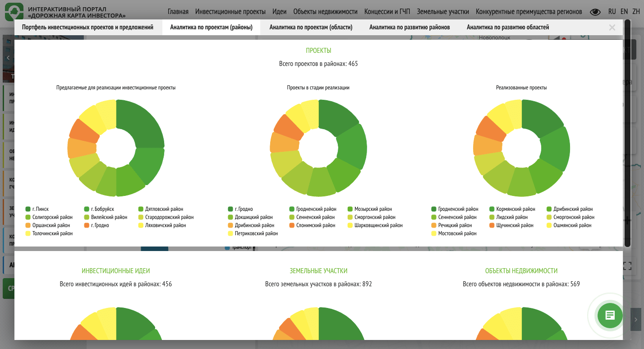Open the Аналитика по проектам (области) tab

click(311, 27)
